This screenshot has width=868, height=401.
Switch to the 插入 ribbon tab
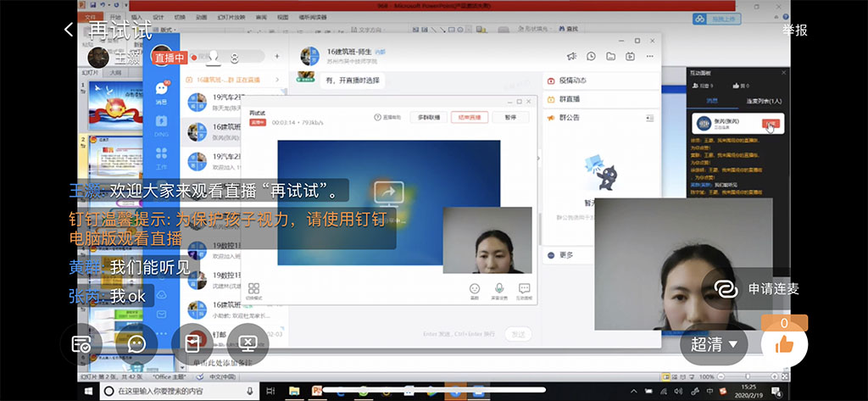click(136, 17)
